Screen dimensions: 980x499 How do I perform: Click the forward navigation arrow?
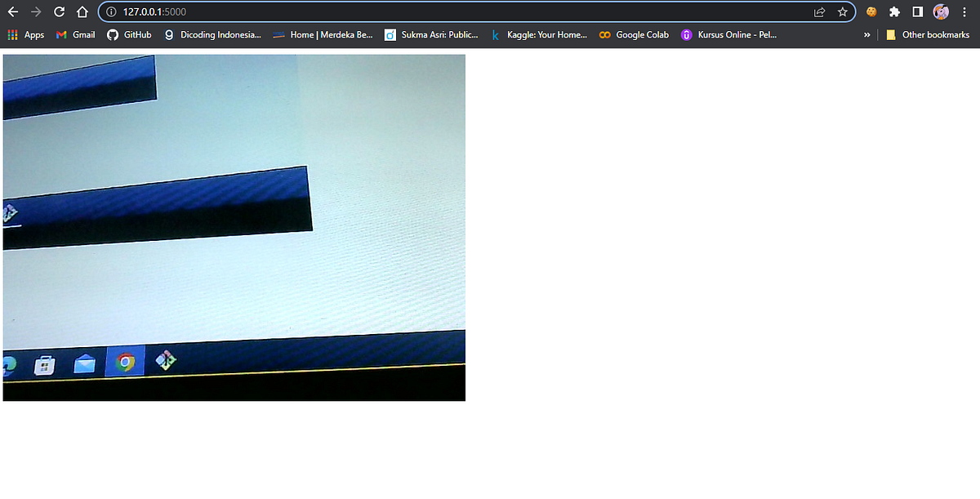coord(34,11)
